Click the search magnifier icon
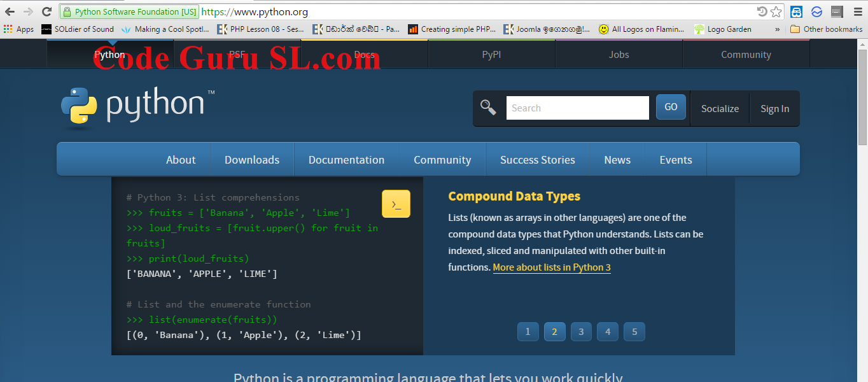 coord(488,107)
